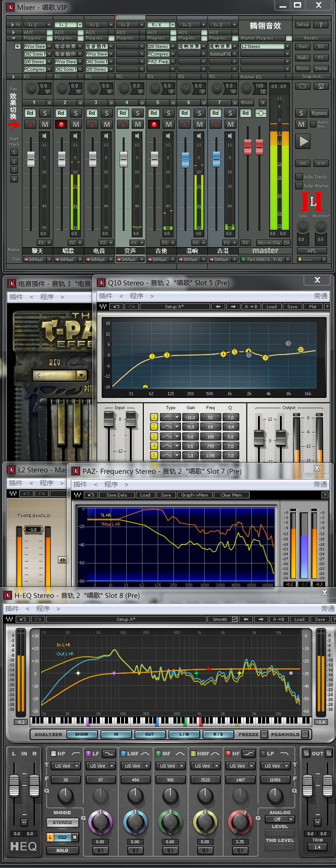
Task: Arm the record button on track 5
Action: pyautogui.click(x=154, y=124)
